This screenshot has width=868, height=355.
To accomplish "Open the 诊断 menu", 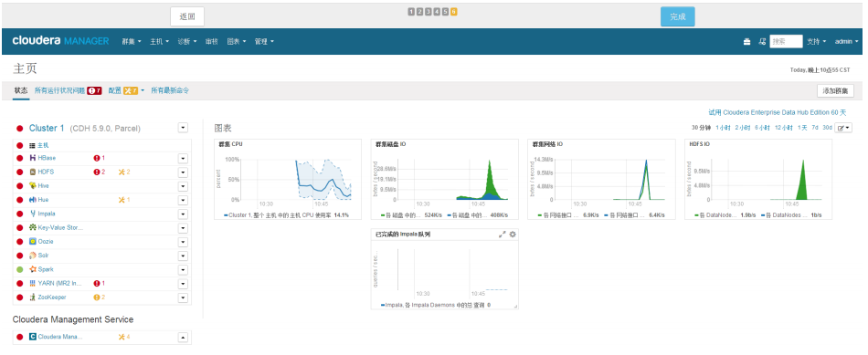I will pos(187,41).
